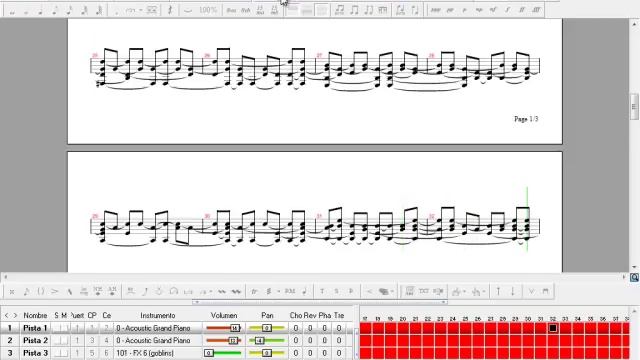Click the right arrow in track table header
640x360 pixels.
click(15, 316)
